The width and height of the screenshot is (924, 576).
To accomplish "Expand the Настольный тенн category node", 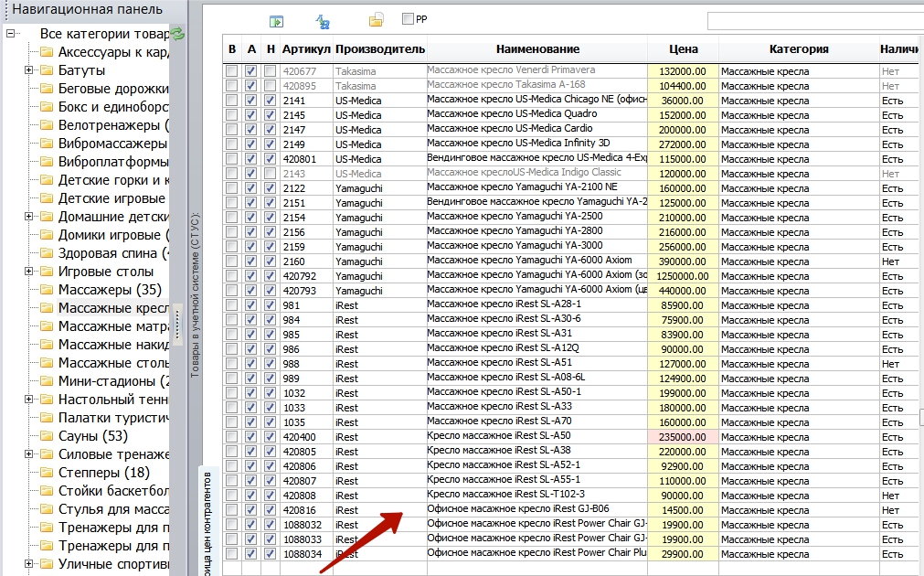I will click(28, 400).
